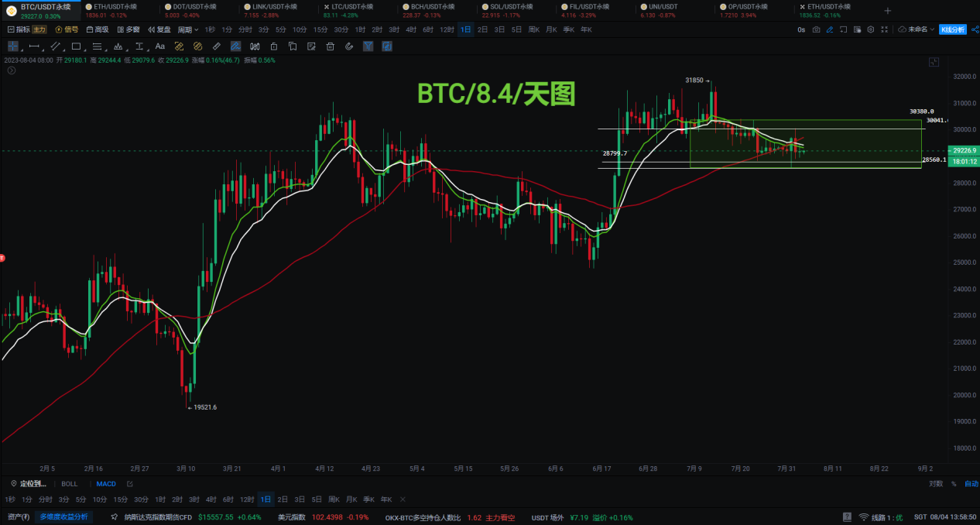The height and width of the screenshot is (525, 980).
Task: Toggle the lock drawings icon
Action: click(x=274, y=46)
